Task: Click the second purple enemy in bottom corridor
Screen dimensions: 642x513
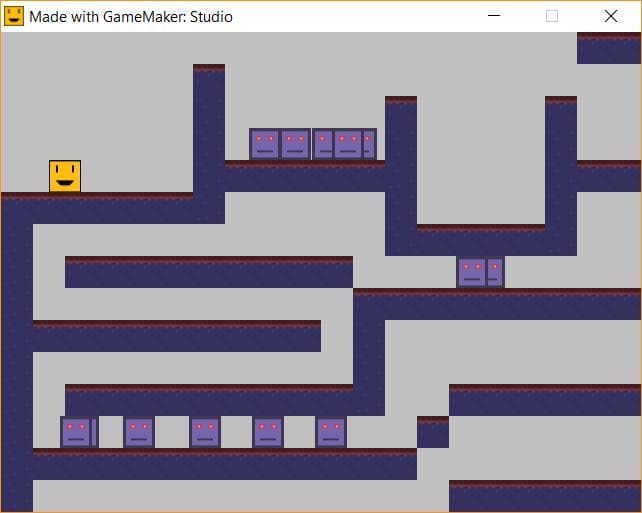Action: (x=139, y=432)
